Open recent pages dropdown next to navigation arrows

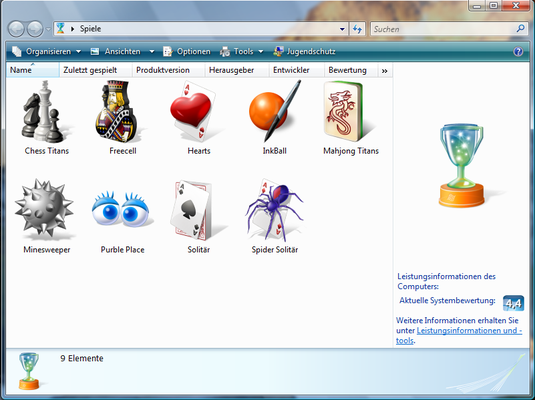pos(48,29)
